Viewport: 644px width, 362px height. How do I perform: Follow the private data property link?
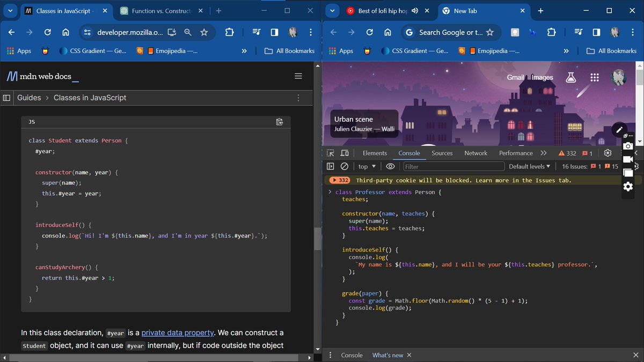click(177, 333)
